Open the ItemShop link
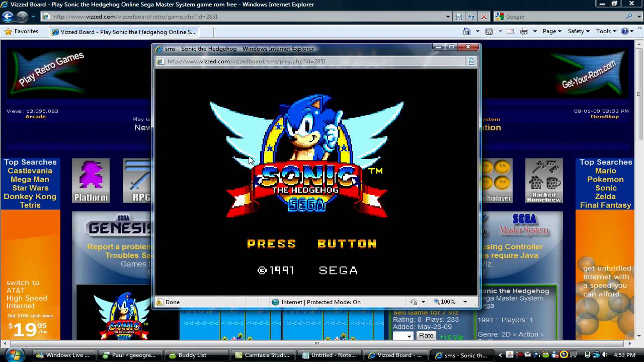 (604, 117)
